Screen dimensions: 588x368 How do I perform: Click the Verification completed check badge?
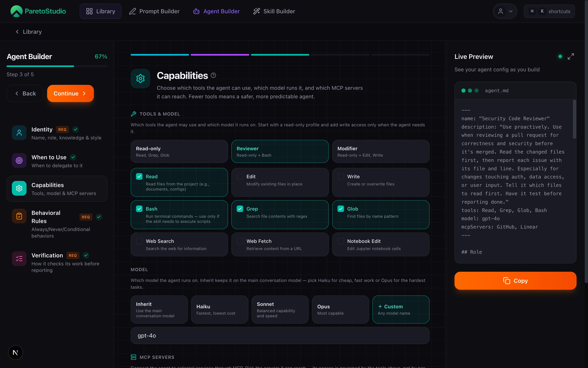click(86, 255)
